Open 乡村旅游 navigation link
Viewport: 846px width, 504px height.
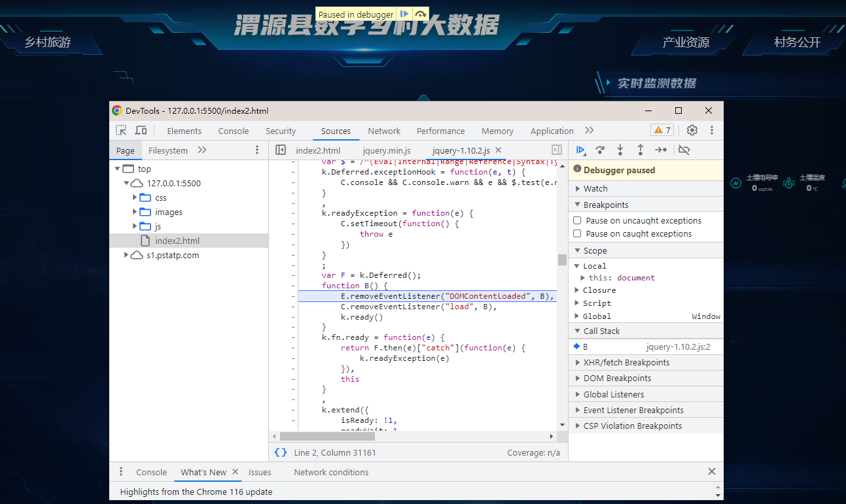click(48, 42)
